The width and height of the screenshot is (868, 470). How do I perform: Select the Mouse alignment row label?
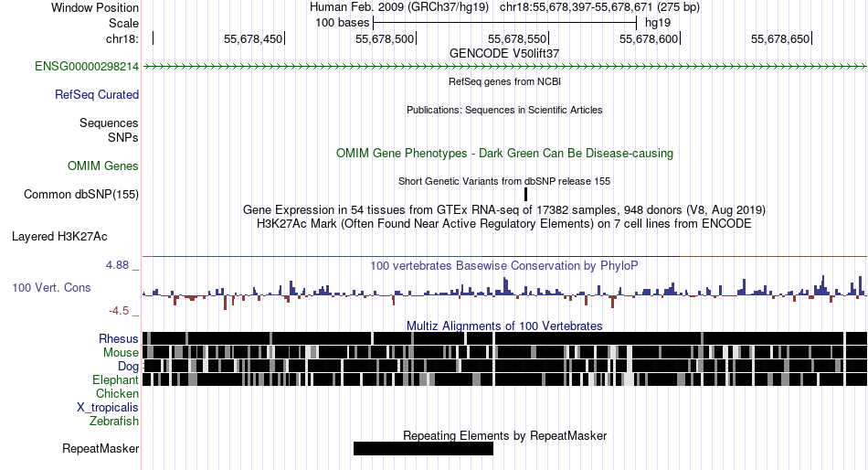click(121, 353)
